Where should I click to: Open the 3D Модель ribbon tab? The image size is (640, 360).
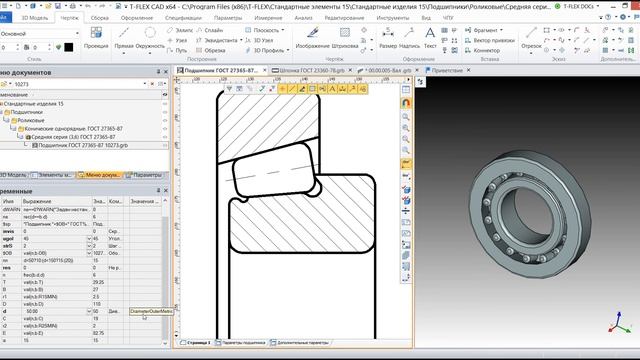point(35,18)
